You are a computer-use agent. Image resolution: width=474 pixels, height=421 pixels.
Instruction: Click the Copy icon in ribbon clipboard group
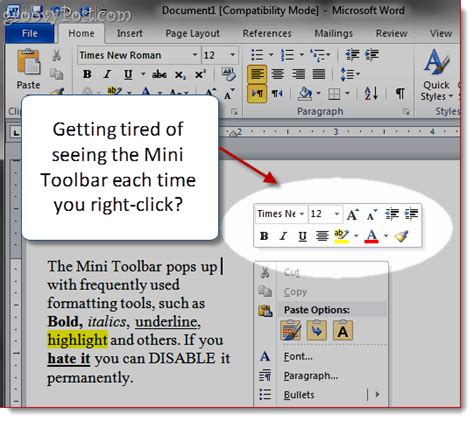coord(56,74)
